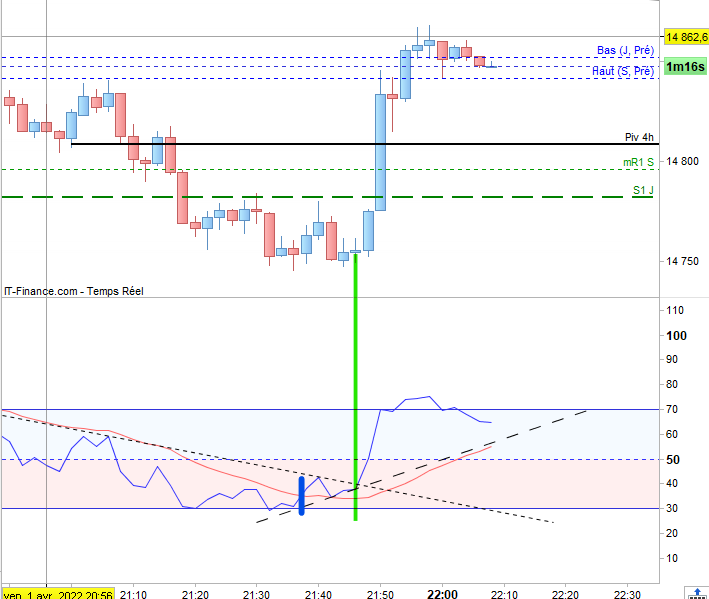Click the 14 800 price axis value
The image size is (709, 599).
click(x=682, y=161)
